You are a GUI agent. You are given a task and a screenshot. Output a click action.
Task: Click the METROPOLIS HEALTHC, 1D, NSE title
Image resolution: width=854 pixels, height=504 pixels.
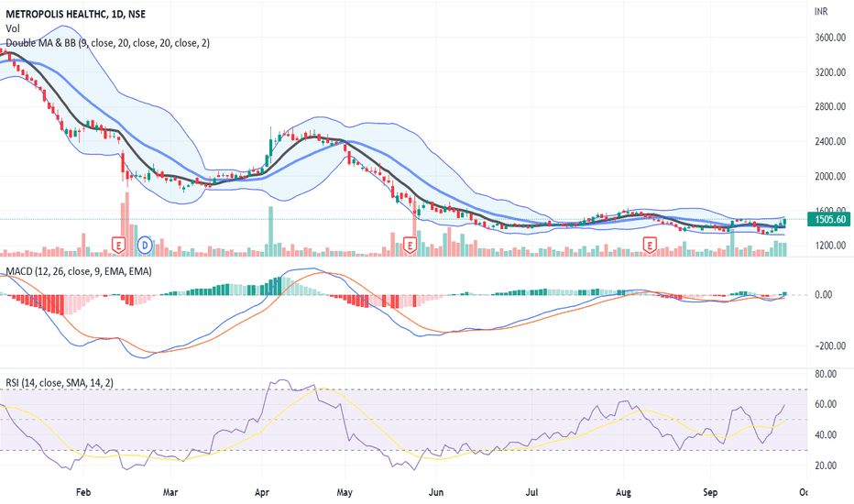click(x=76, y=14)
